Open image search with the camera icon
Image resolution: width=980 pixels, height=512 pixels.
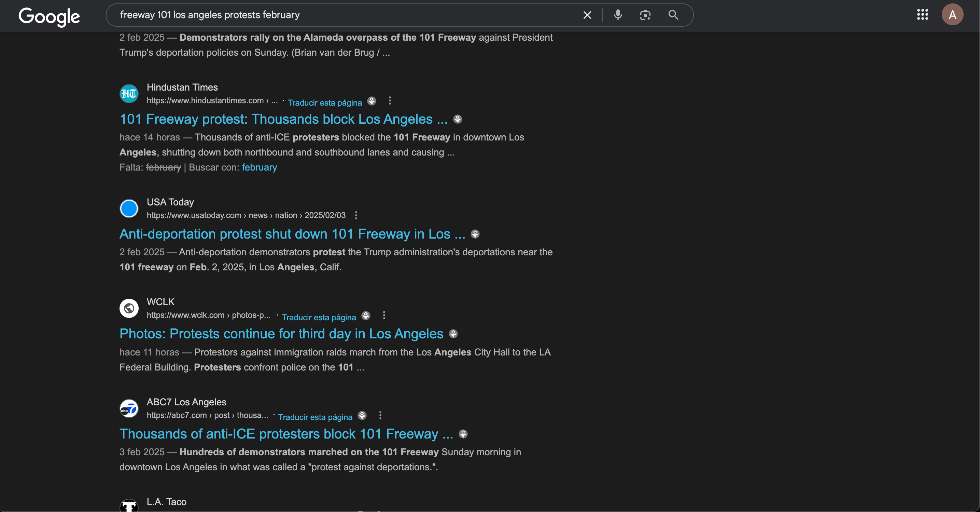[645, 15]
